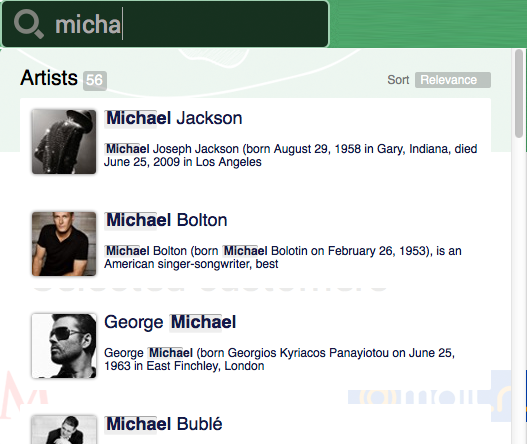
Task: Open the Michael Bolton artist link
Action: point(166,220)
